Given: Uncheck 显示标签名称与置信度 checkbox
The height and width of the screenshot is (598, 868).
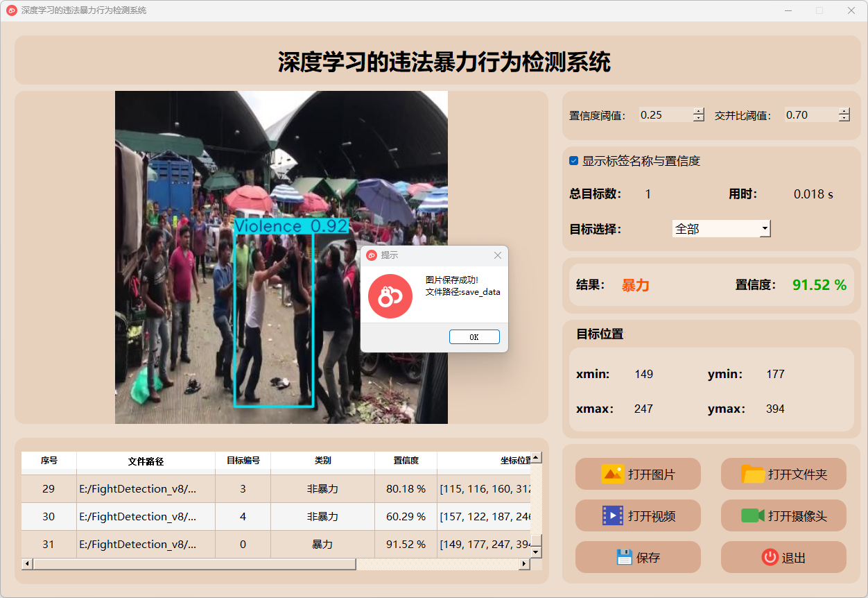Looking at the screenshot, I should tap(573, 161).
